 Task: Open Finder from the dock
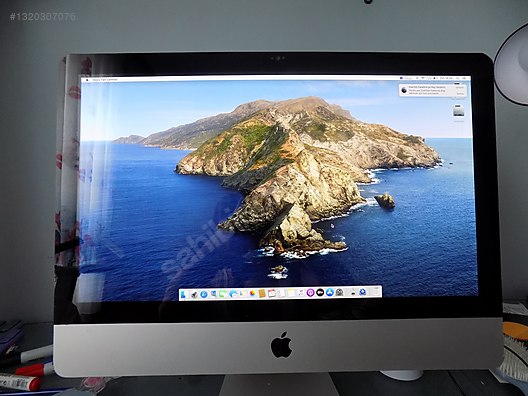click(183, 295)
